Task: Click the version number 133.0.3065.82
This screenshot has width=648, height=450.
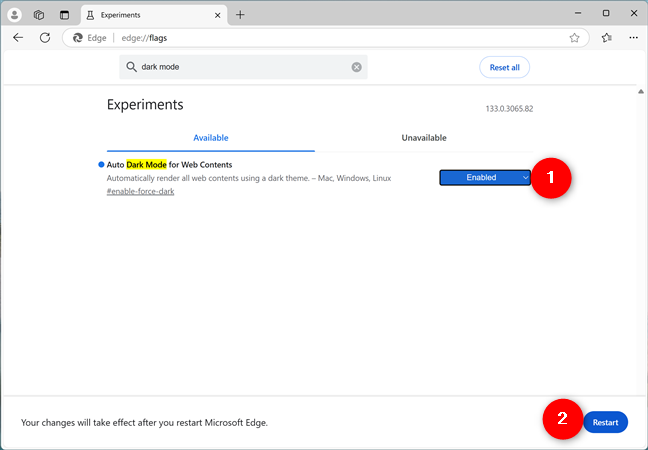Action: point(509,109)
